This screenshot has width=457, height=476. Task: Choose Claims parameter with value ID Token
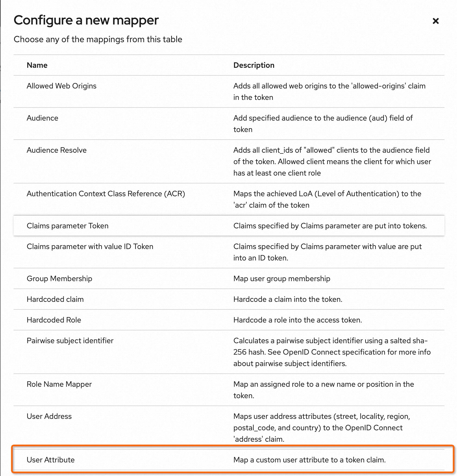coord(90,247)
